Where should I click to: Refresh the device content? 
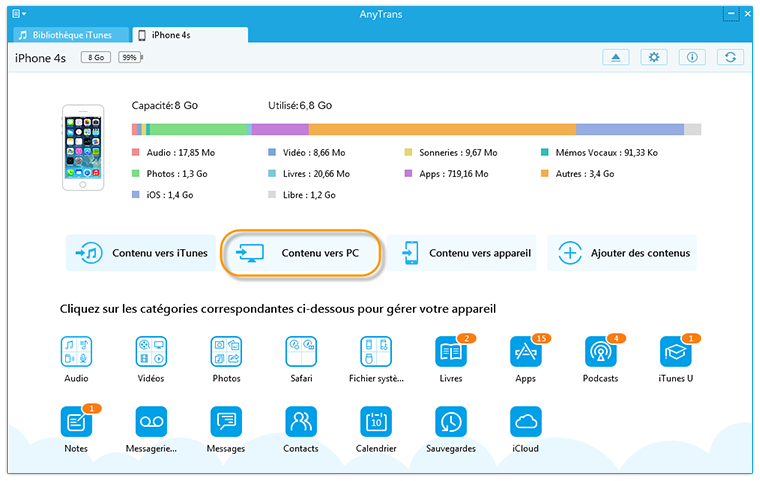click(x=730, y=57)
